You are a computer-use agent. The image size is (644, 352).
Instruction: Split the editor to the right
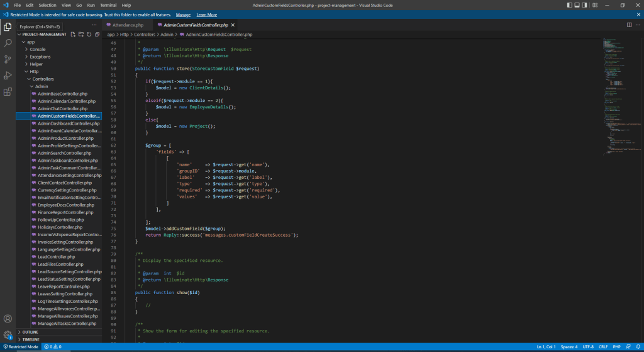(x=629, y=25)
